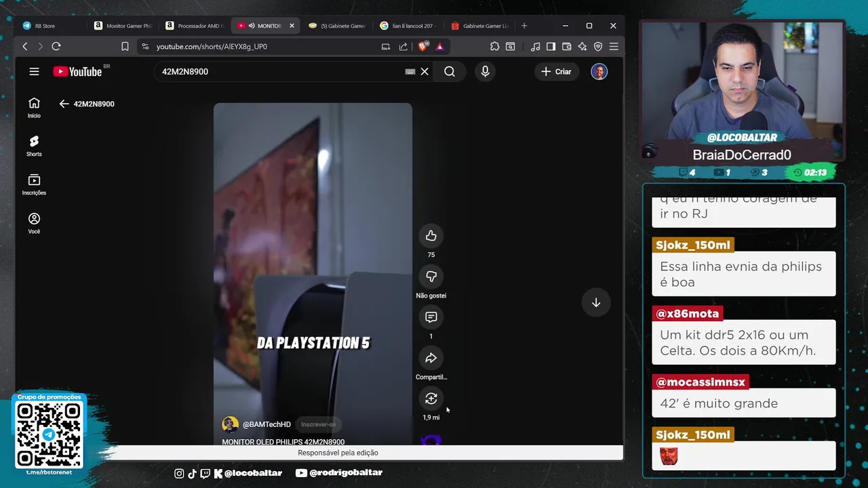
Task: Close the active MONITOR YouTube tab
Action: tap(292, 26)
